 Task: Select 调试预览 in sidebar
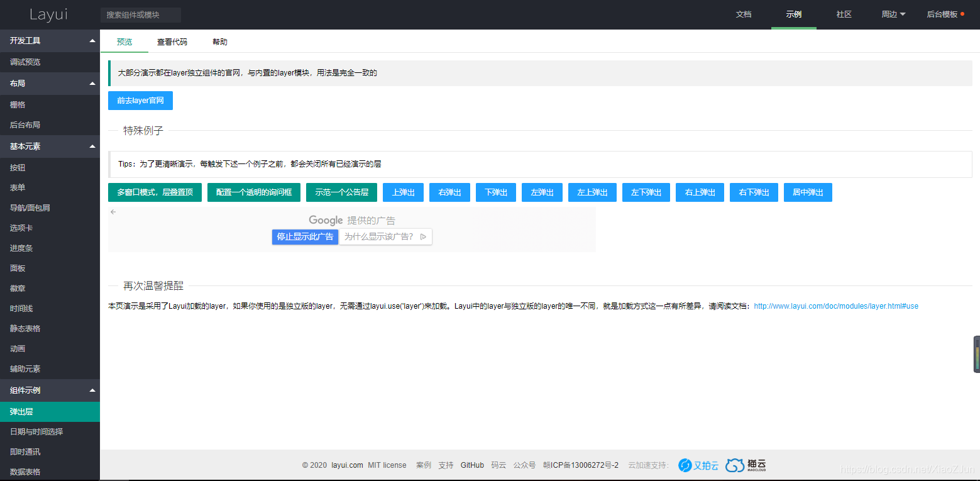click(x=50, y=62)
